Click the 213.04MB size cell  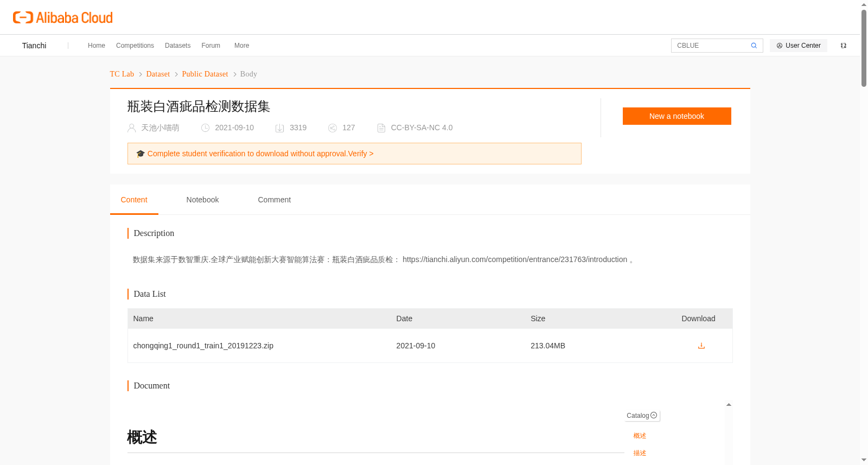click(548, 346)
